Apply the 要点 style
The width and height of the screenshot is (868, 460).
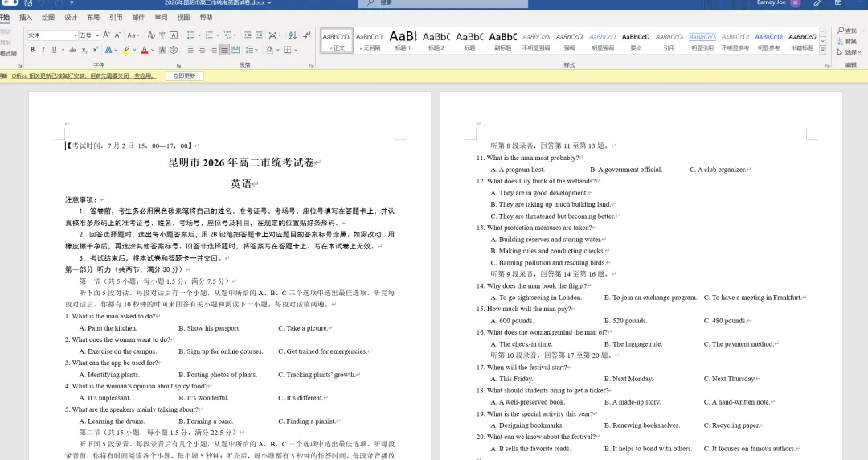(636, 40)
